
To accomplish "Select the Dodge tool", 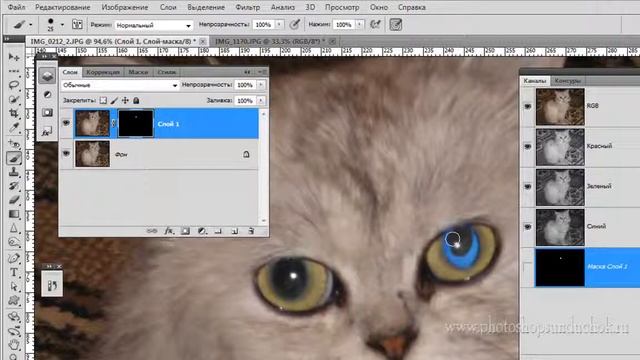I will 14,242.
